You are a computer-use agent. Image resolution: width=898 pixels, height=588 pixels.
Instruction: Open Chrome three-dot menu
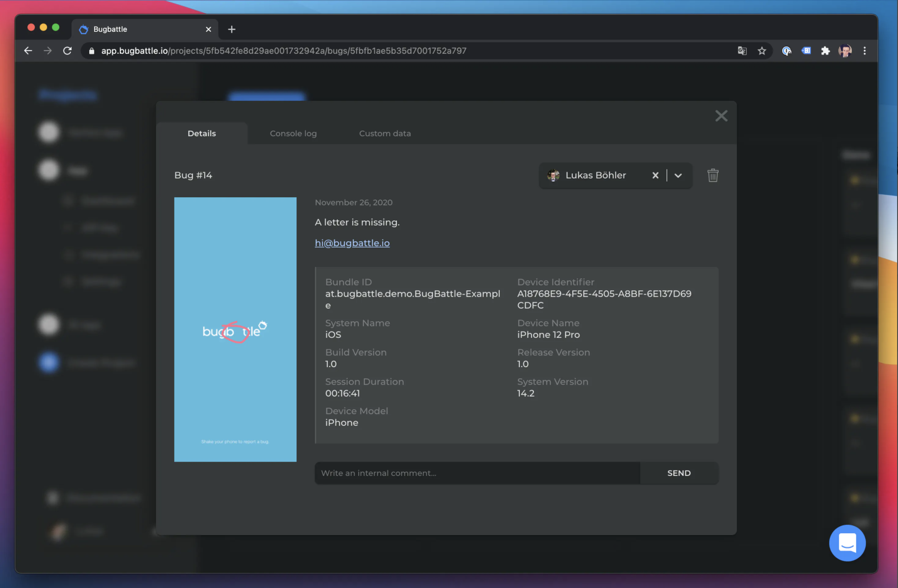pos(865,51)
